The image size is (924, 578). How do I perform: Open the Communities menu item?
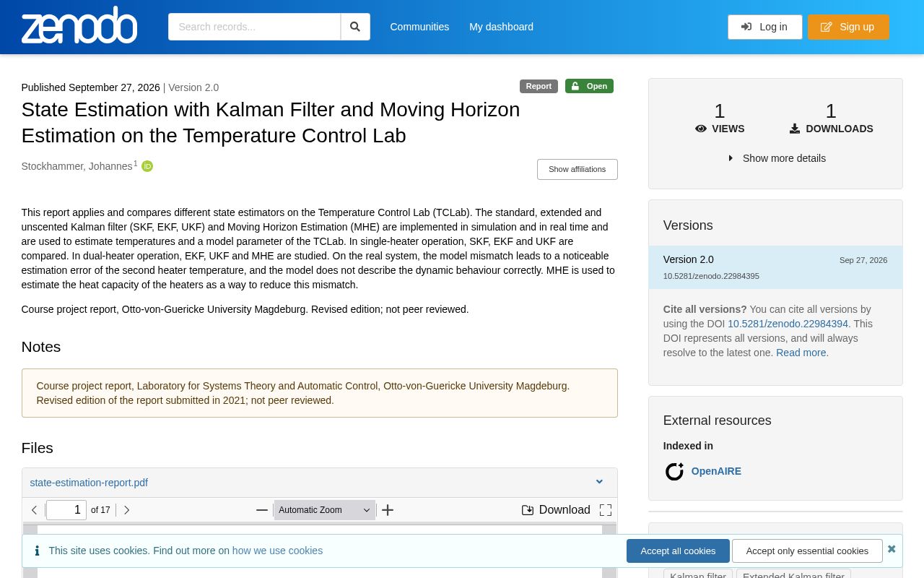[419, 27]
